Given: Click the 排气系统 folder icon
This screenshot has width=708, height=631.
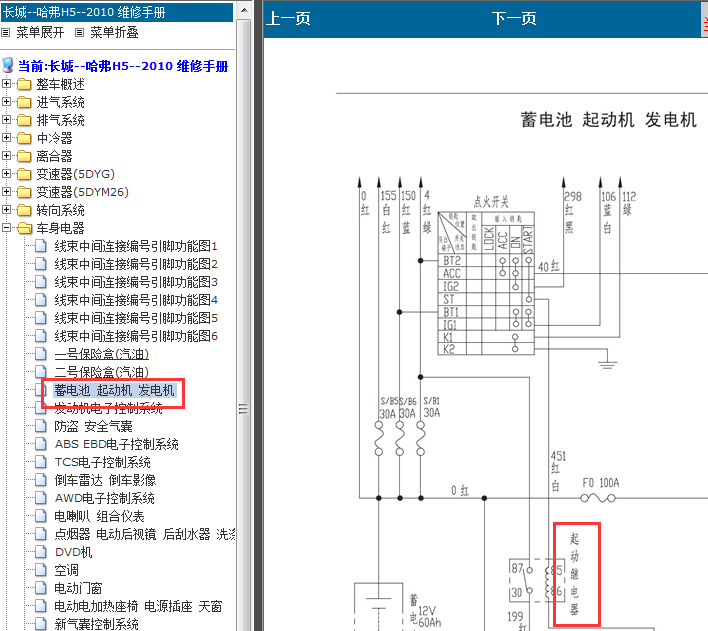Looking at the screenshot, I should [x=24, y=121].
